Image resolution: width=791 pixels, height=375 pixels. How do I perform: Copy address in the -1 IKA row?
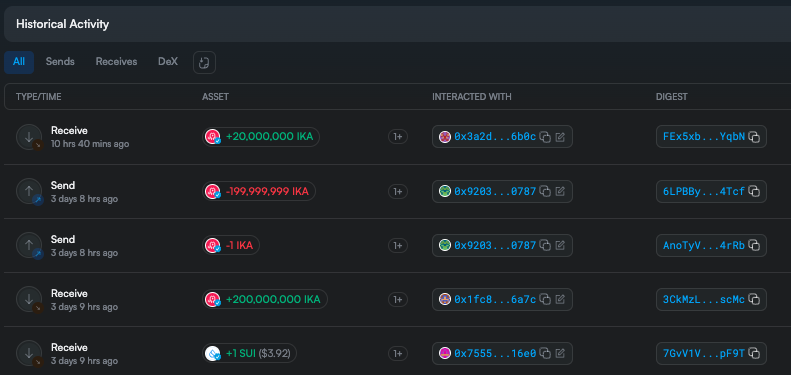(x=545, y=245)
